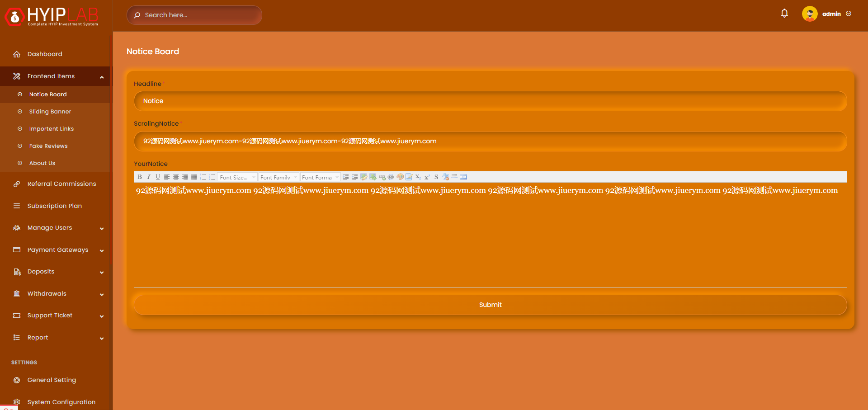
Task: Insert an unordered bullet list
Action: [212, 177]
